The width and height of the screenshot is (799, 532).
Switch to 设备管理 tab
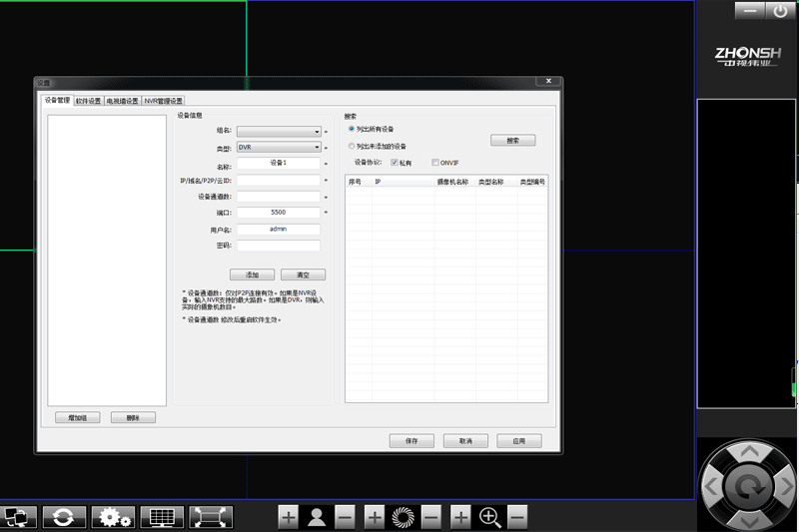click(57, 100)
